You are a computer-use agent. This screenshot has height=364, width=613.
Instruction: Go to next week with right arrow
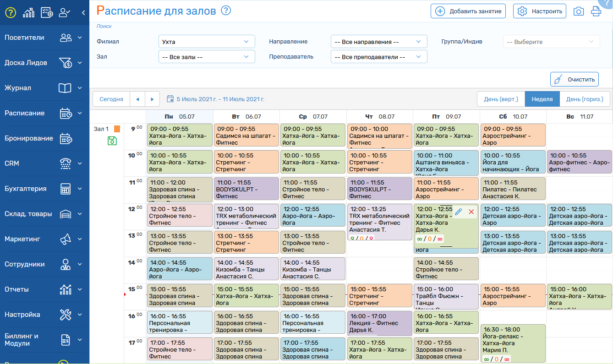coord(152,99)
